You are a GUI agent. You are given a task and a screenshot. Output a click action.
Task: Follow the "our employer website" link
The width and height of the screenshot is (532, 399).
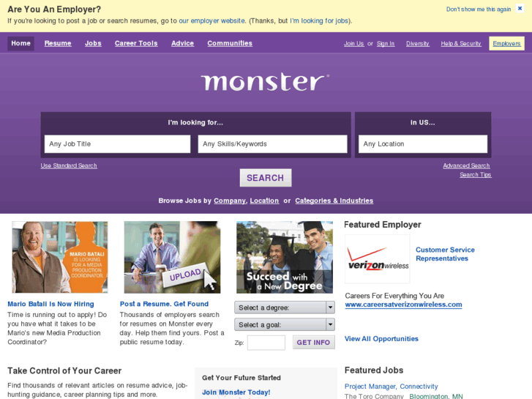point(211,20)
